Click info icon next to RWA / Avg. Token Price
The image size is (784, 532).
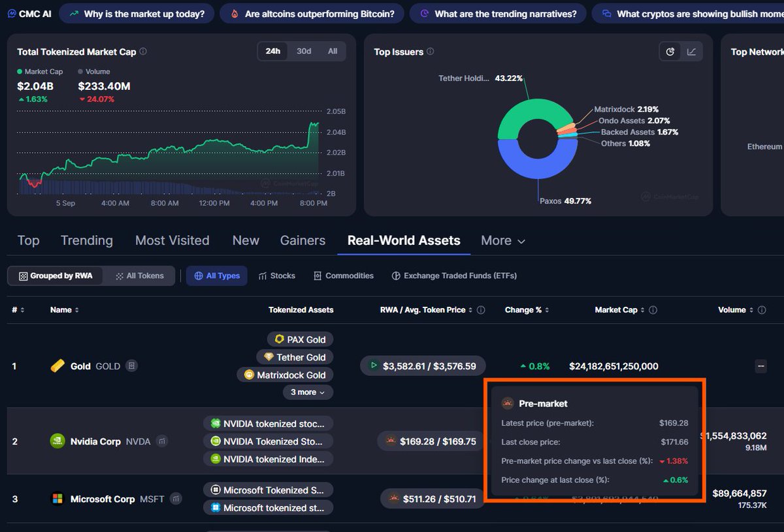[x=481, y=310]
